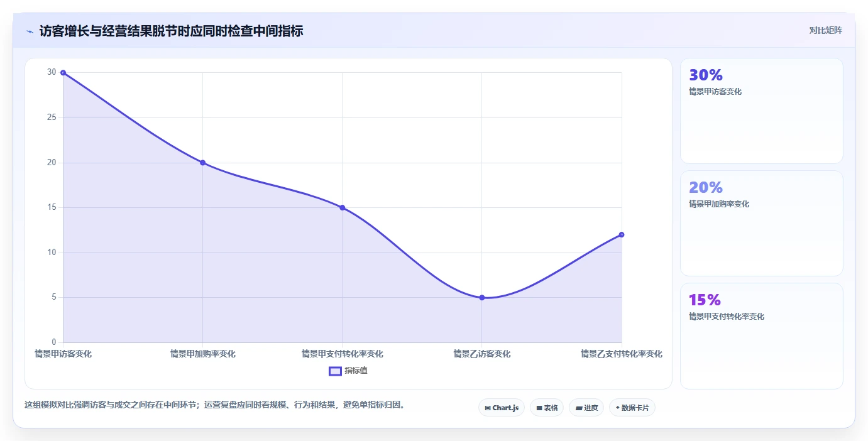Click the 情景甲支付转化率变化 data point at 15
The image size is (868, 441).
342,207
